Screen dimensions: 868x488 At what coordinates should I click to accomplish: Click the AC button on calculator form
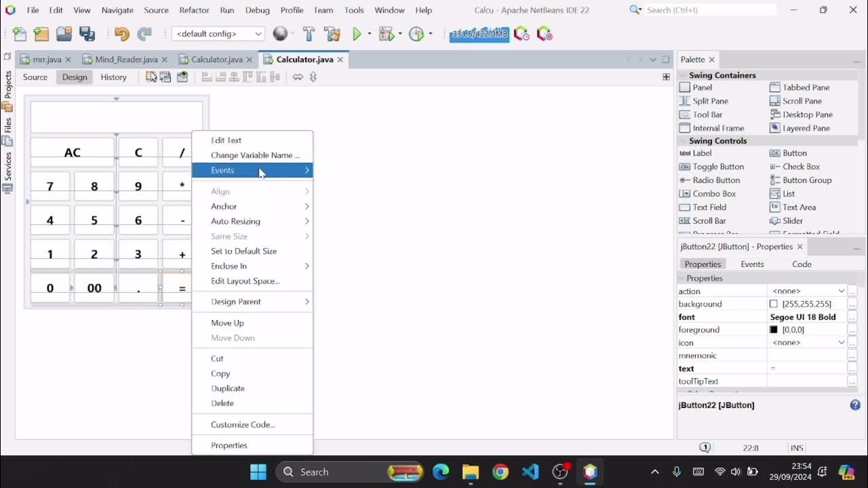pos(73,152)
